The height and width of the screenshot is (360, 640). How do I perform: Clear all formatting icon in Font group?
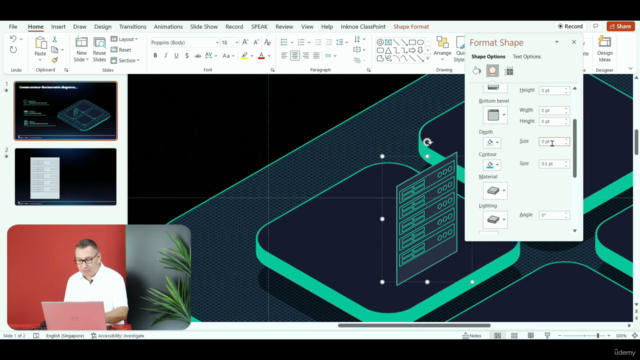pyautogui.click(x=267, y=42)
